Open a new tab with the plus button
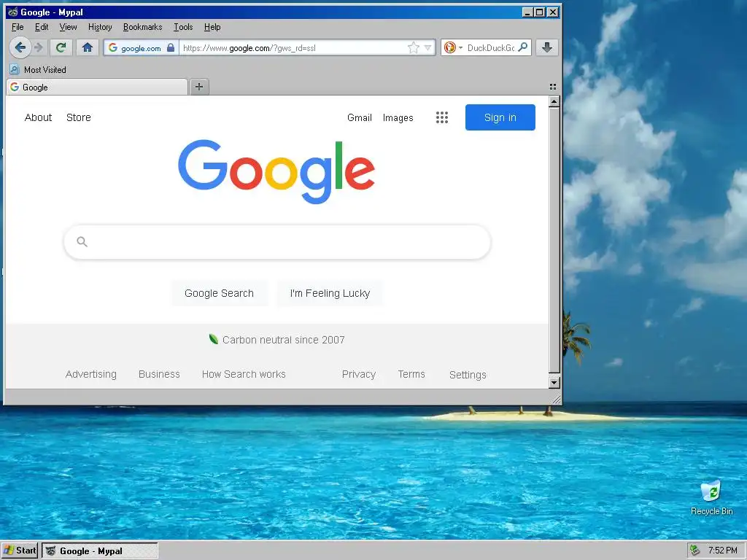 click(199, 87)
